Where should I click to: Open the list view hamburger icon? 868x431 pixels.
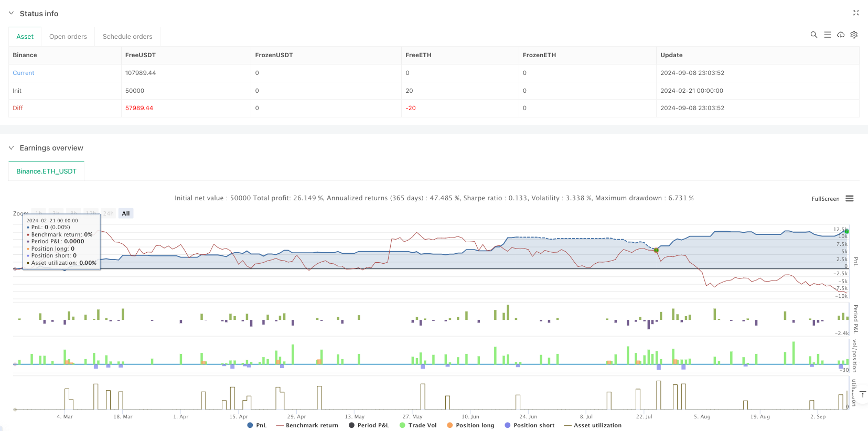tap(827, 35)
